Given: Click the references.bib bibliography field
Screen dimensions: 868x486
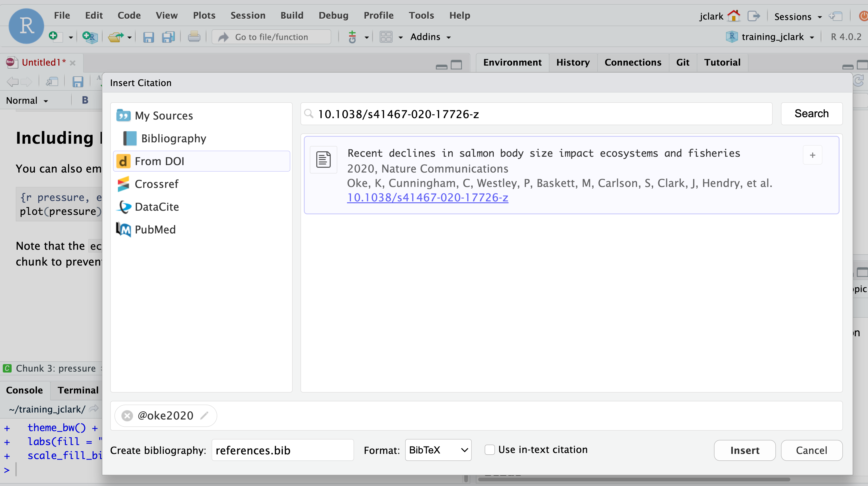Looking at the screenshot, I should [282, 450].
